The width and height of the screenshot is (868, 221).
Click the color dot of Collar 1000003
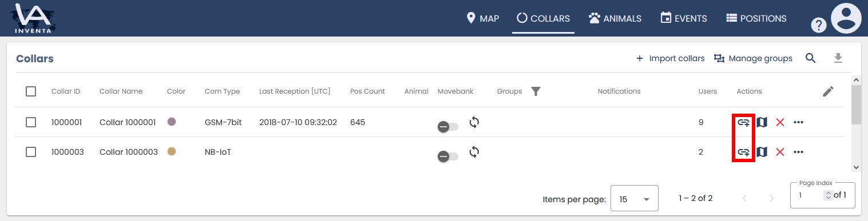171,151
